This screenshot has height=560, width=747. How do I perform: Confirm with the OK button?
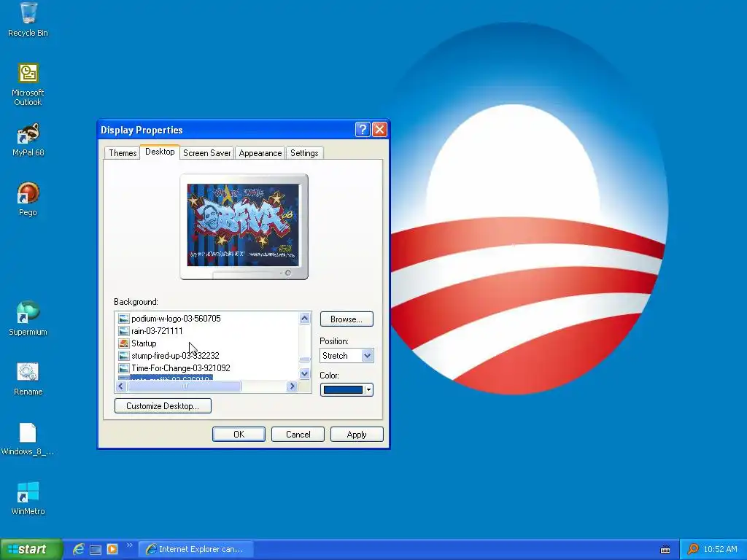(x=239, y=435)
